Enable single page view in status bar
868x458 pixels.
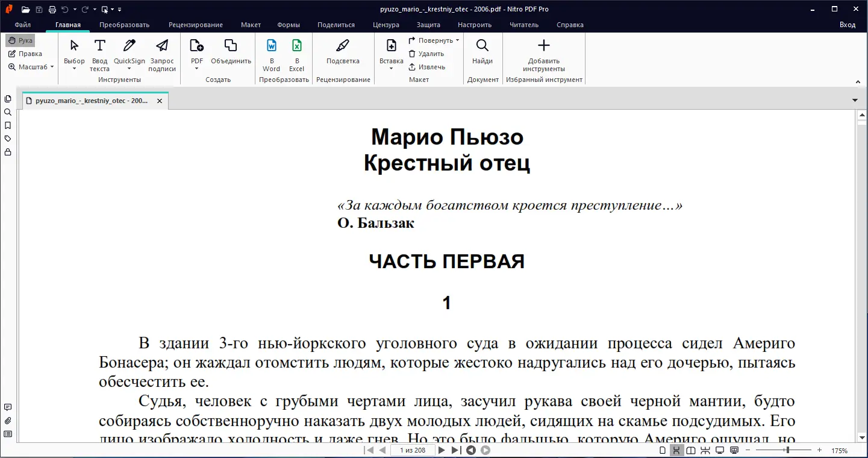pyautogui.click(x=663, y=450)
